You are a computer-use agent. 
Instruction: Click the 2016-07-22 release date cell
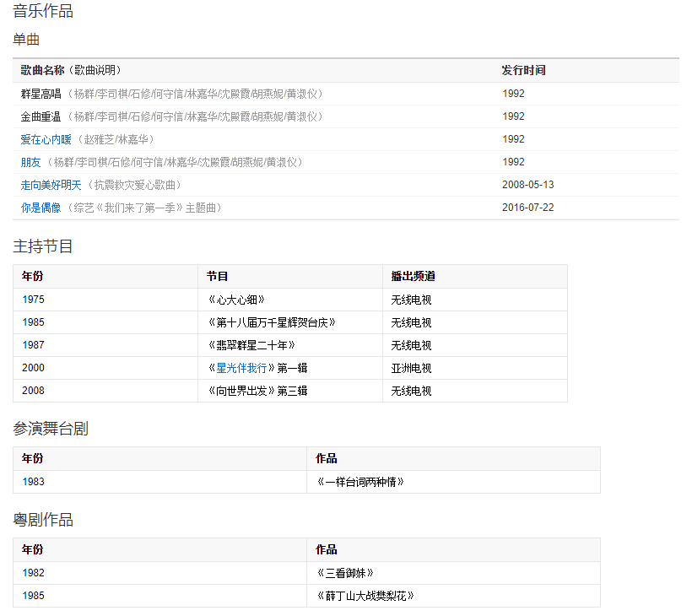pyautogui.click(x=527, y=208)
